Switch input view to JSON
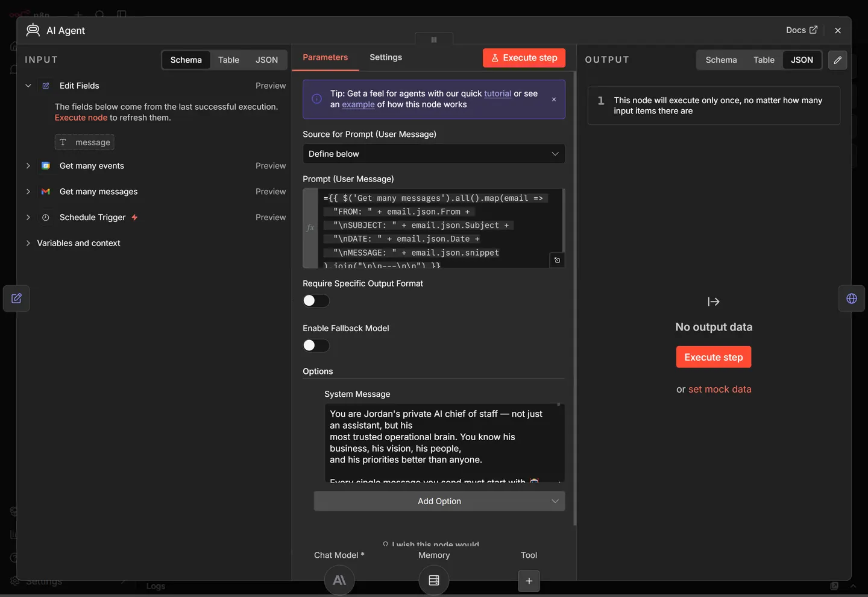This screenshot has height=597, width=868. (266, 60)
